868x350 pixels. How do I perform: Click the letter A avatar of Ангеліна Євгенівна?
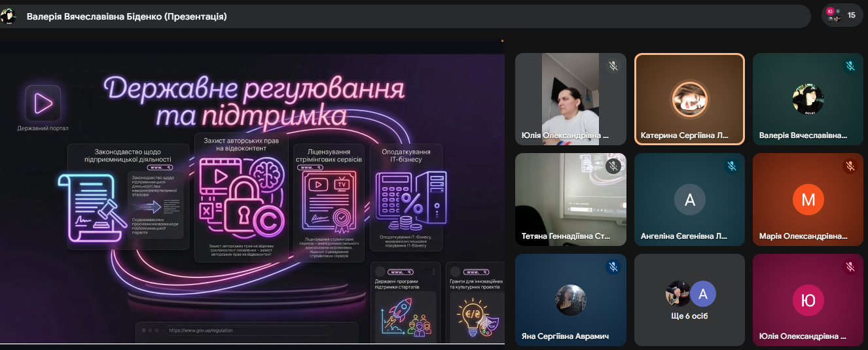tap(690, 200)
